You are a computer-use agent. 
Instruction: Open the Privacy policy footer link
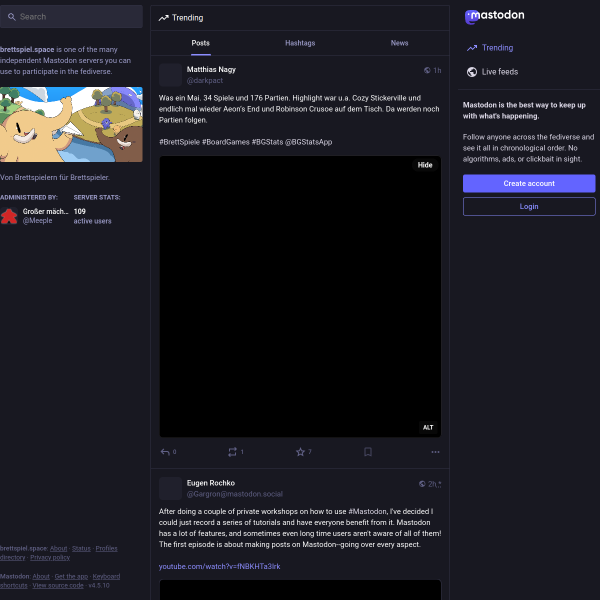pyautogui.click(x=50, y=558)
